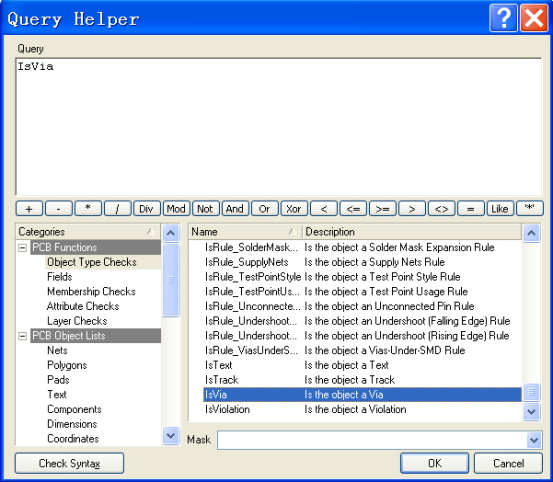Collapse the PCB Object Lists category
553x482 pixels.
[22, 336]
